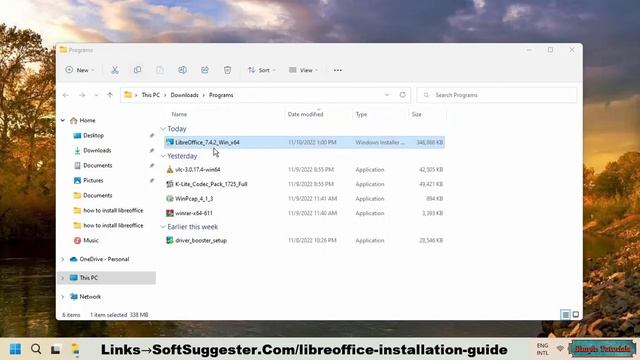The width and height of the screenshot is (640, 360).
Task: Click the VLC cone file icon
Action: (x=170, y=169)
